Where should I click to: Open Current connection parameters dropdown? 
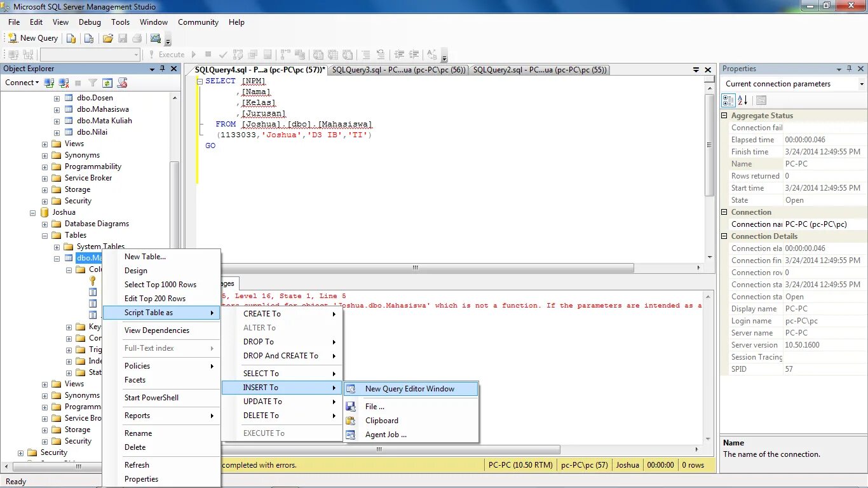(862, 84)
